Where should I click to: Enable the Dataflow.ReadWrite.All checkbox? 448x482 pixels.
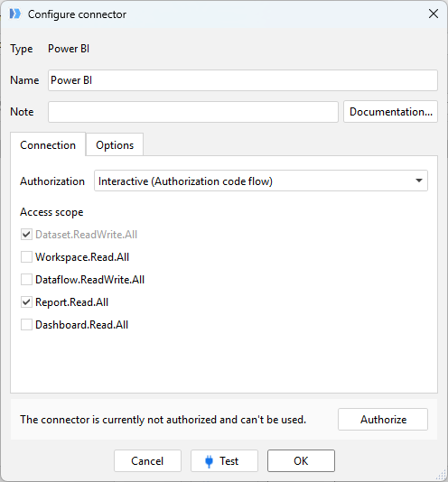click(x=26, y=280)
